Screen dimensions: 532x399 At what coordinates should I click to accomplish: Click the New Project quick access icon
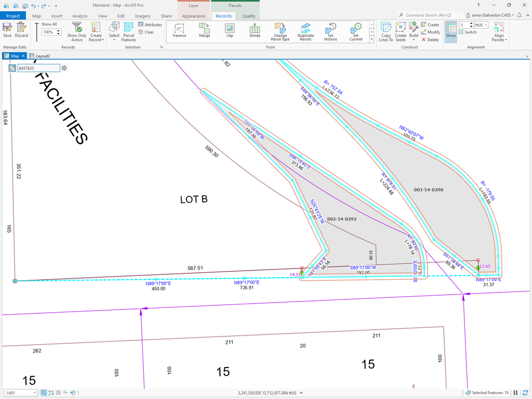(x=6, y=5)
